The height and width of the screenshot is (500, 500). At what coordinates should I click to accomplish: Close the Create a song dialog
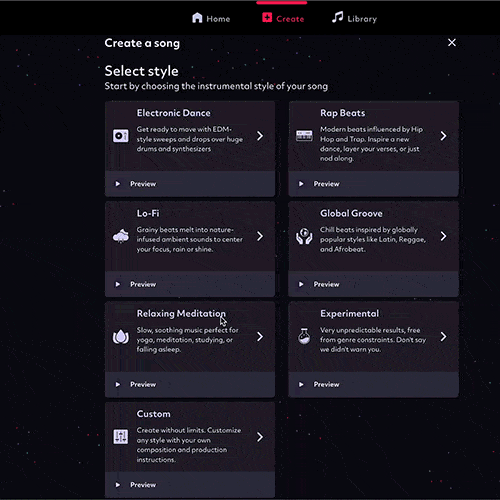coord(452,42)
